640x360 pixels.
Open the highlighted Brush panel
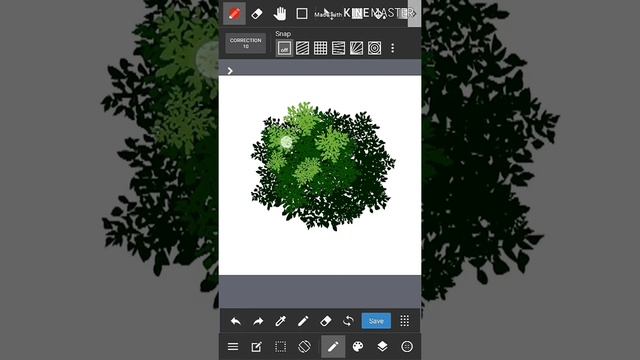(333, 347)
